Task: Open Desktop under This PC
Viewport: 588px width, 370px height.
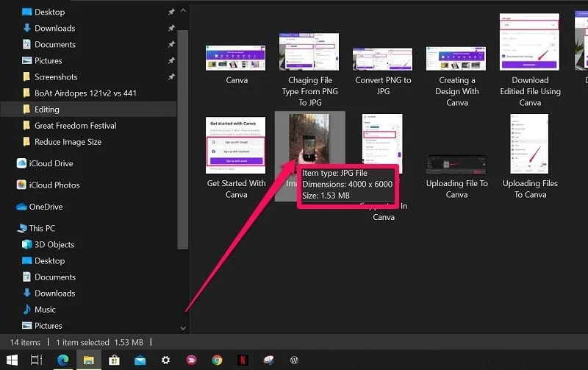Action: pyautogui.click(x=50, y=261)
